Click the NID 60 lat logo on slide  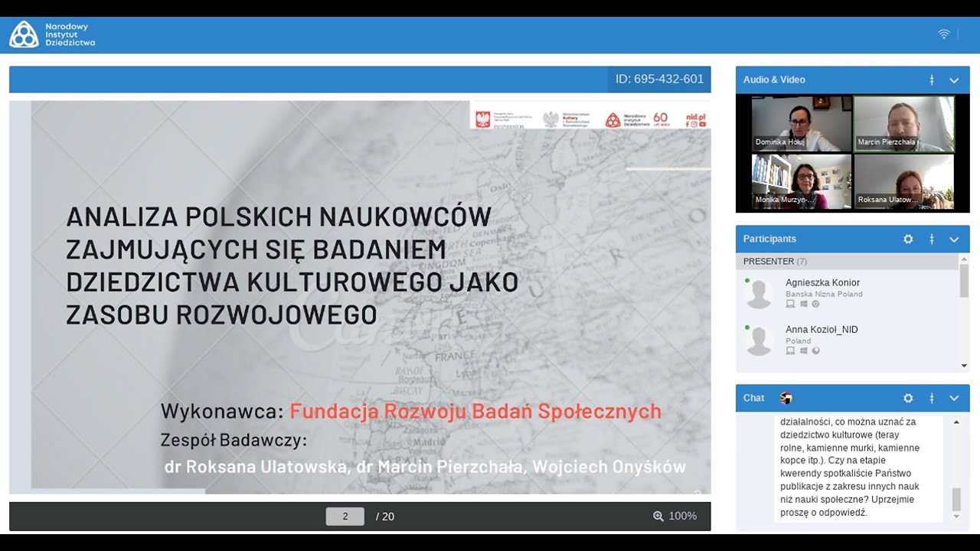point(637,119)
